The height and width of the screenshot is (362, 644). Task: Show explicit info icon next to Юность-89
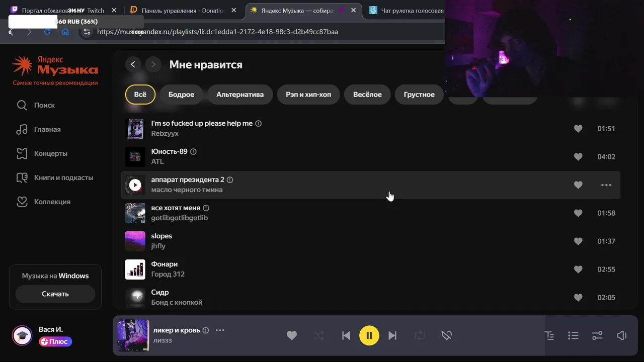tap(193, 151)
